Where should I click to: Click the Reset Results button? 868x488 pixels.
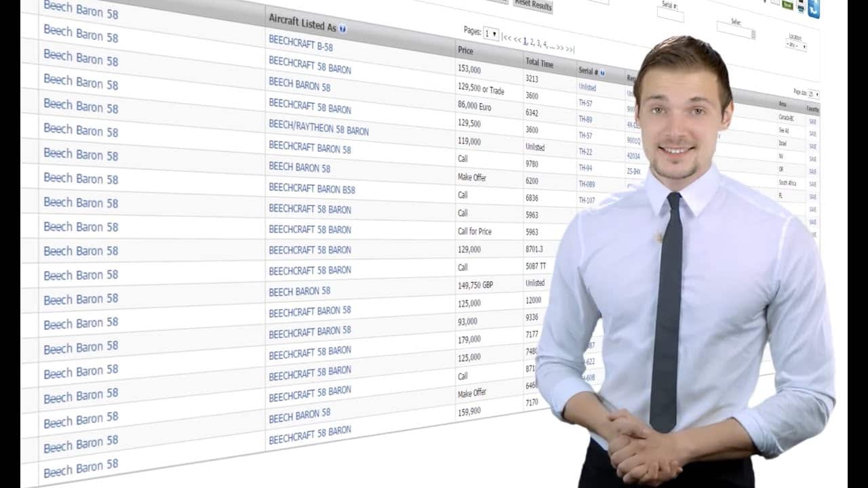533,5
